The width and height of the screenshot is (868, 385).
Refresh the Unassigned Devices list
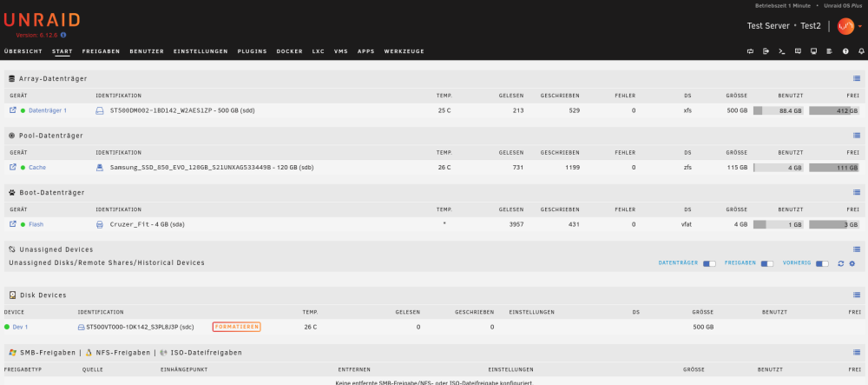tap(841, 263)
